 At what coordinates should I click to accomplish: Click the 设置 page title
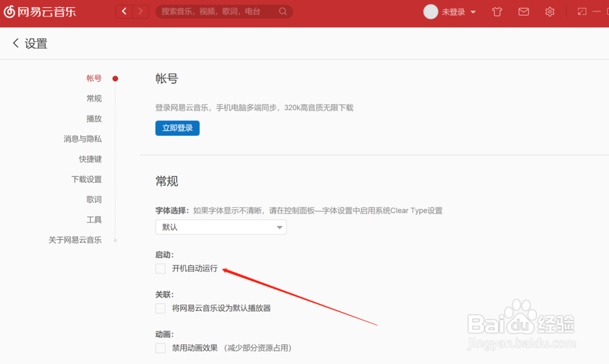[x=36, y=43]
